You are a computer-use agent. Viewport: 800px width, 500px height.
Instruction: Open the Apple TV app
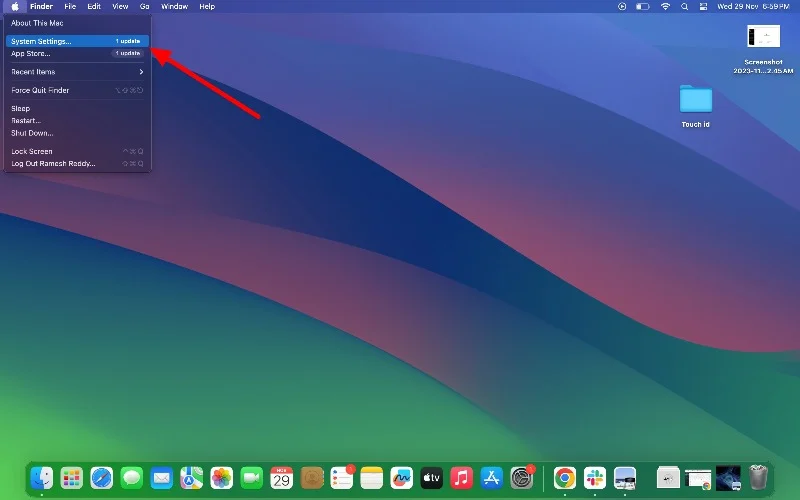click(431, 478)
